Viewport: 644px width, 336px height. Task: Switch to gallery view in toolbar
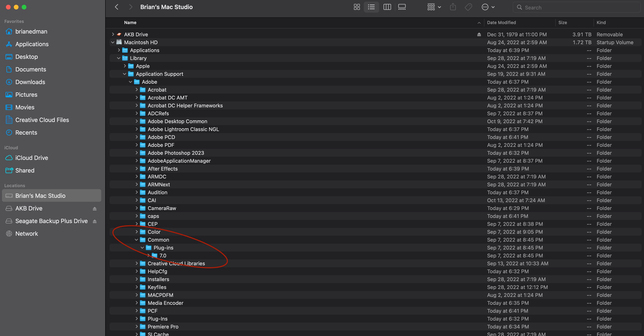pyautogui.click(x=402, y=7)
